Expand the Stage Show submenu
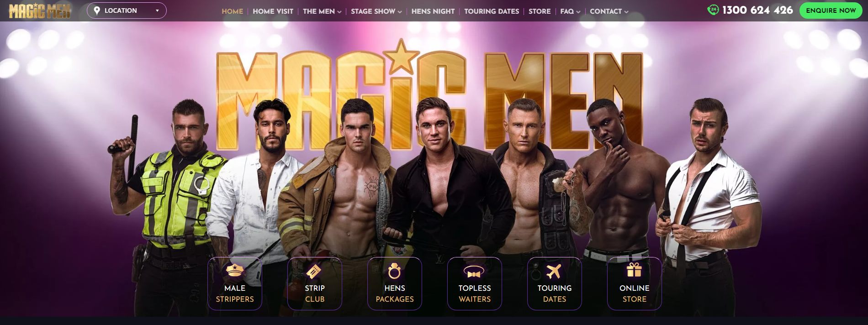Screen dimensions: 868x325 pos(376,11)
